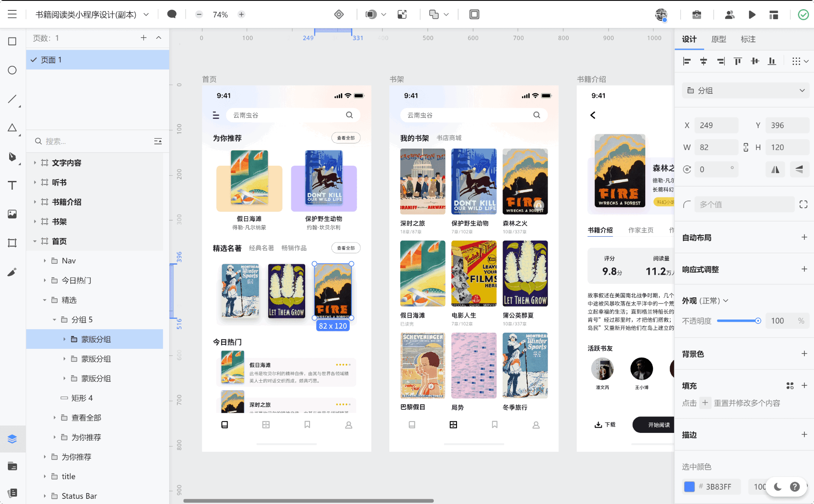Switch to the 标注 tab

click(748, 39)
